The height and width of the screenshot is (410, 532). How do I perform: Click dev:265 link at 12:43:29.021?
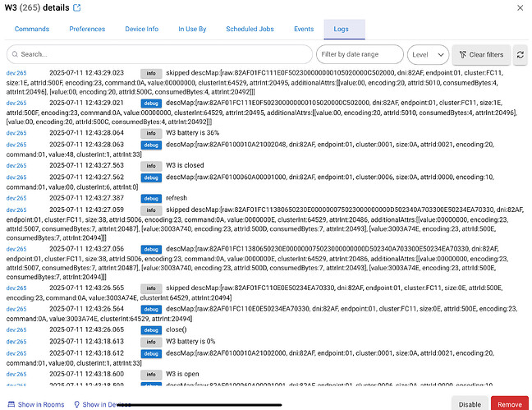click(16, 103)
